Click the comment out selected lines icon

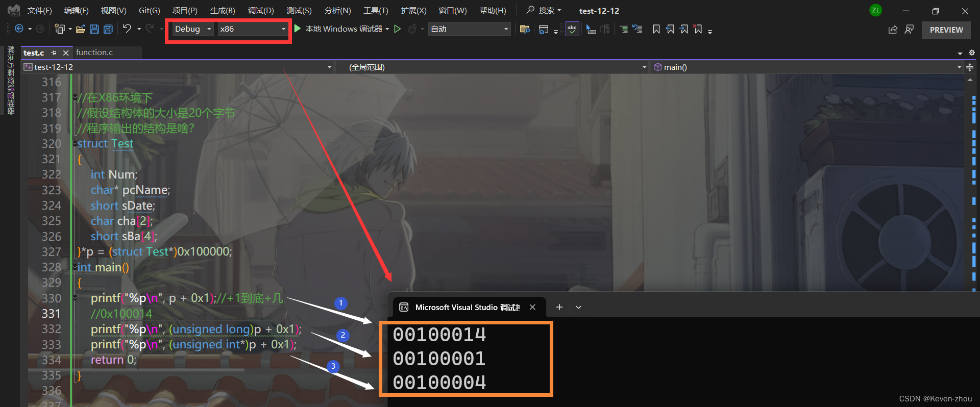624,29
